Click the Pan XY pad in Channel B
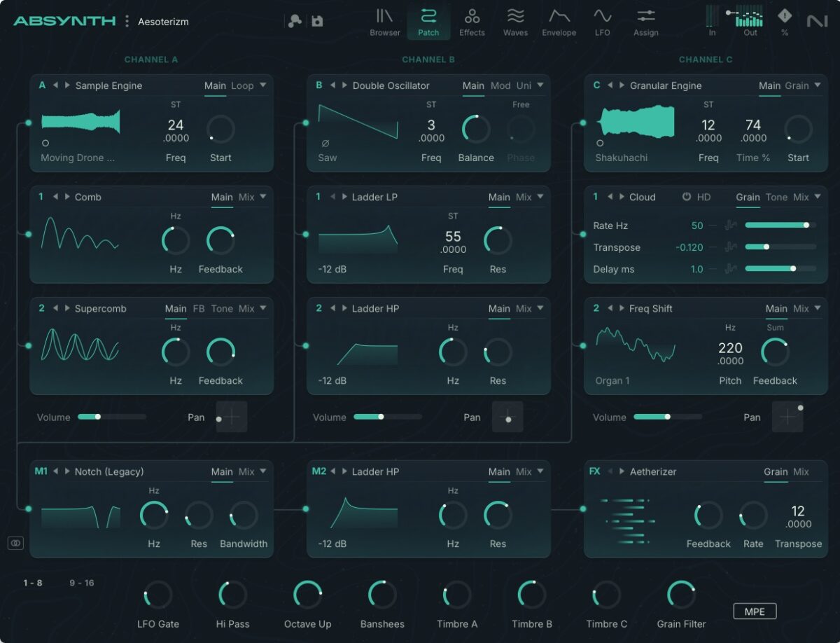The height and width of the screenshot is (643, 840). [507, 417]
